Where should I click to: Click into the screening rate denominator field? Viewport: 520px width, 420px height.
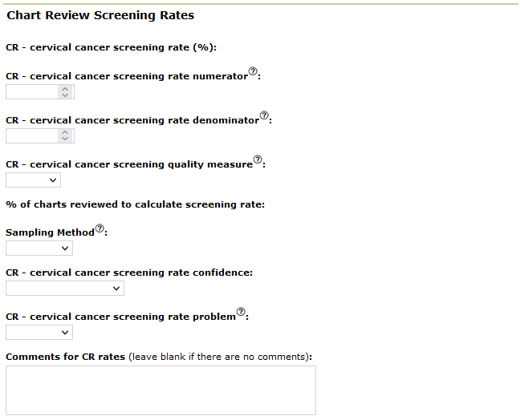pyautogui.click(x=32, y=136)
